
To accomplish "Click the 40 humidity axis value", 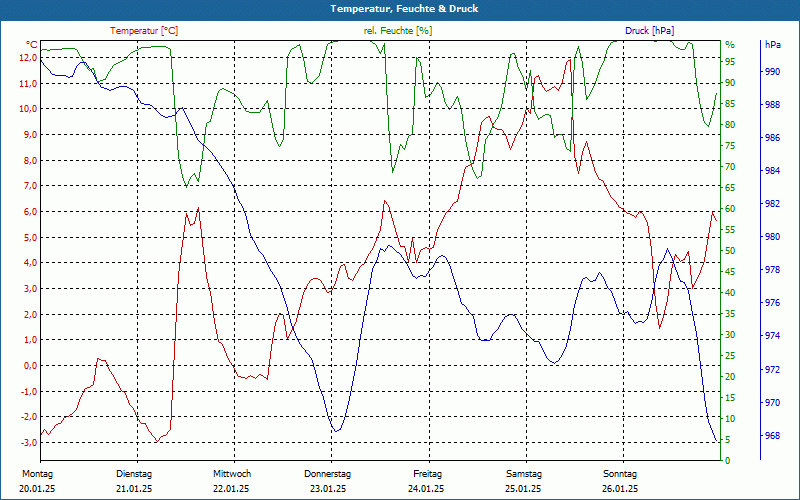I will click(x=730, y=292).
